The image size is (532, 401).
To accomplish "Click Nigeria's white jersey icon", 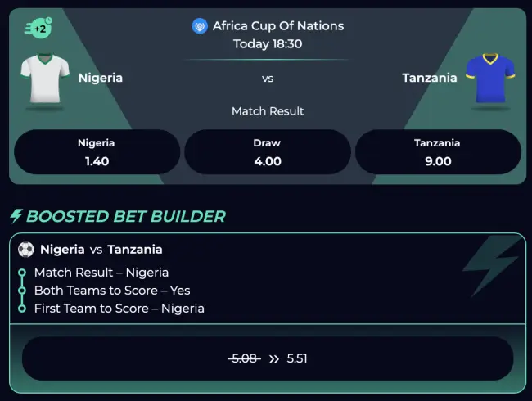I will (x=45, y=79).
